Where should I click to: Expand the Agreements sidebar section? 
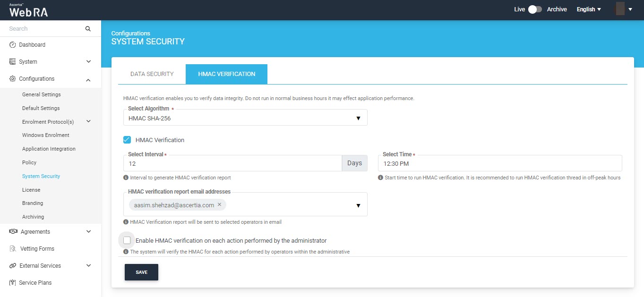[x=89, y=232]
